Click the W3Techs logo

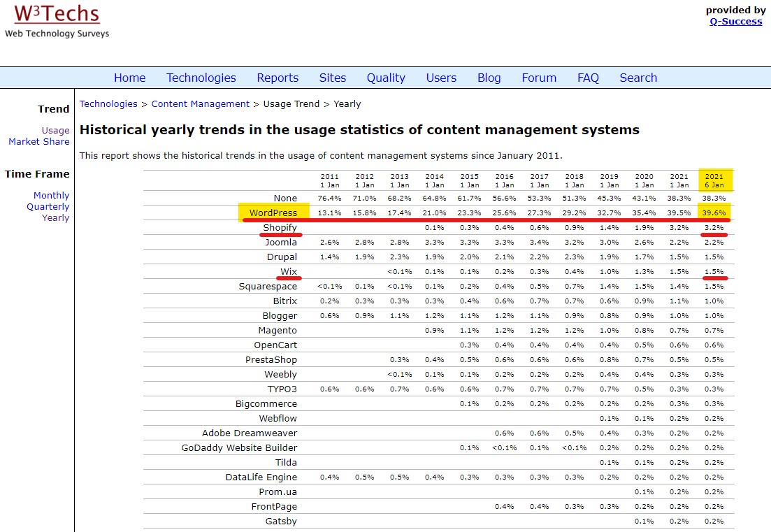click(57, 21)
